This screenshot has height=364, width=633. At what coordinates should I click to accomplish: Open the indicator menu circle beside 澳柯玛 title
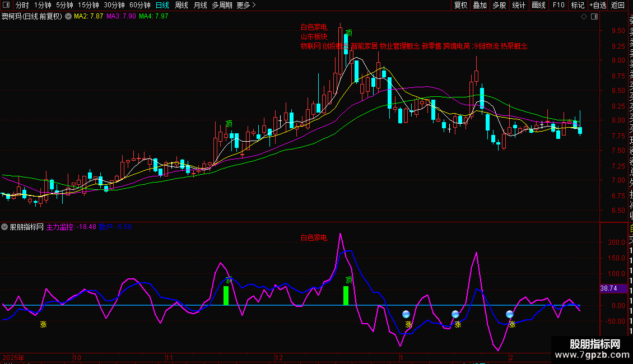click(68, 17)
